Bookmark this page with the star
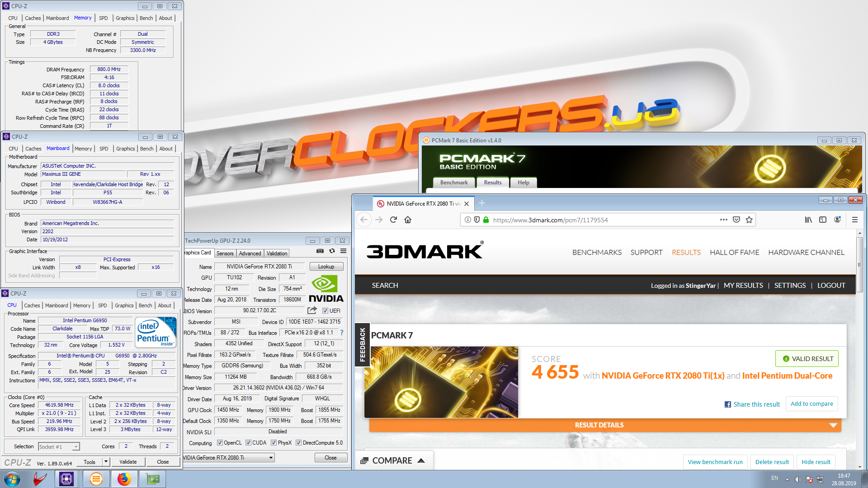 [749, 220]
